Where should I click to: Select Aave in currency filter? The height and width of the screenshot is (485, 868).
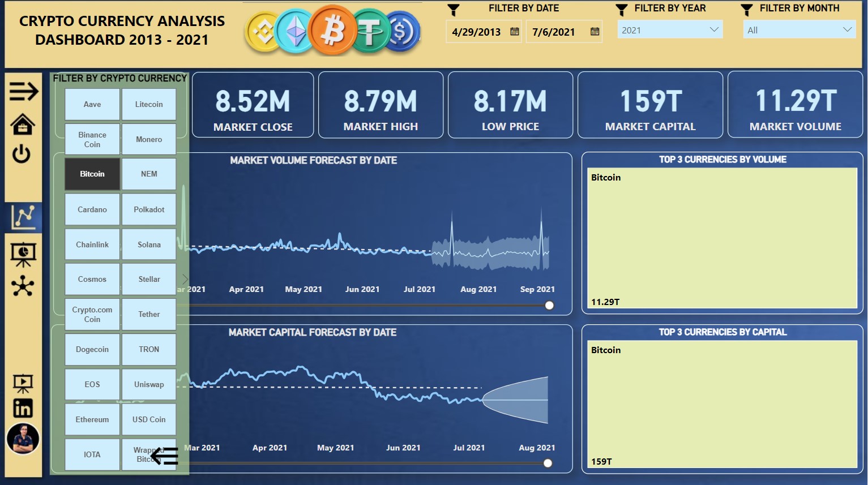point(92,104)
